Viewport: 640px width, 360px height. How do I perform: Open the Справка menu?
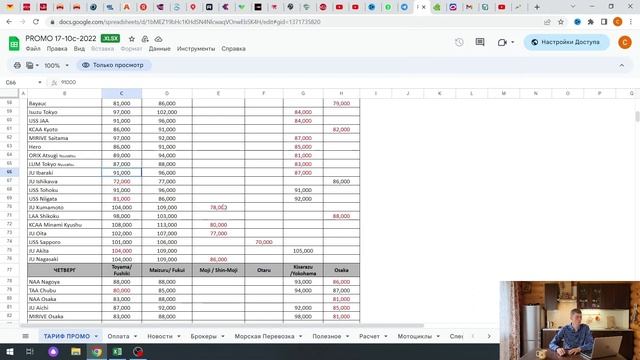click(233, 49)
